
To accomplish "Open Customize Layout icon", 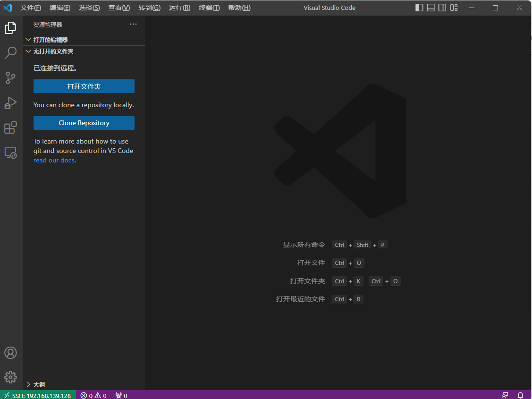I will point(454,8).
